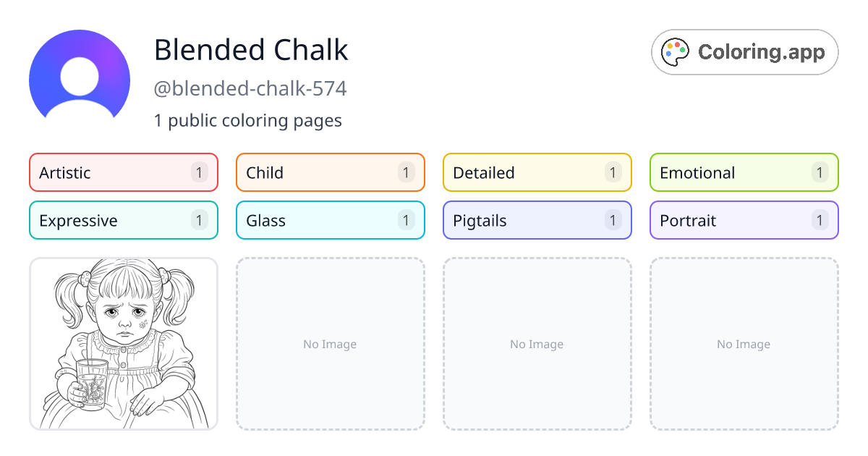Screen dimensions: 868x456
Task: Open the Coloring.app home badge
Action: [744, 51]
